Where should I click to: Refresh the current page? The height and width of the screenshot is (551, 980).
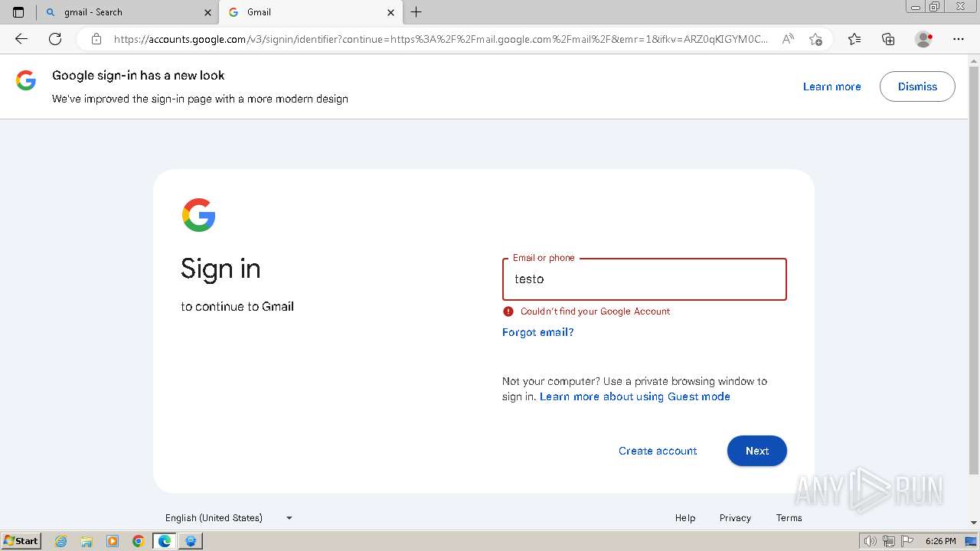55,39
